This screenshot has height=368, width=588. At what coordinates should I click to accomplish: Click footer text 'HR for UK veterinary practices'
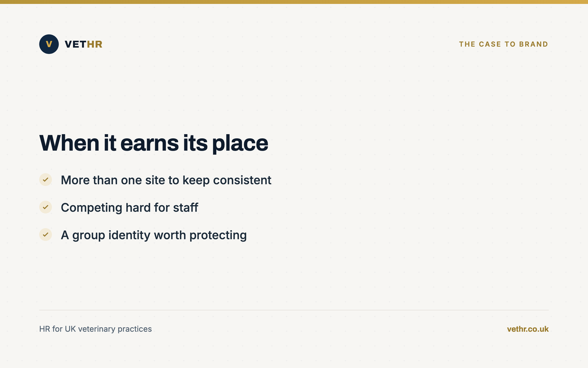tap(95, 329)
